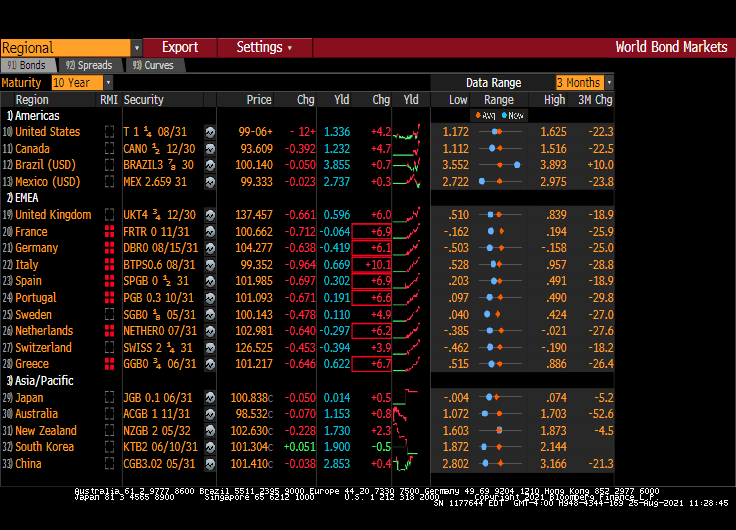Toggle the RMI checkbox for United States

[x=109, y=132]
